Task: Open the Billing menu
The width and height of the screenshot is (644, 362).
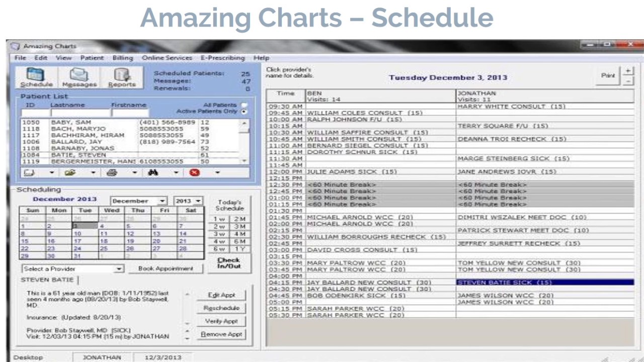Action: pyautogui.click(x=122, y=58)
